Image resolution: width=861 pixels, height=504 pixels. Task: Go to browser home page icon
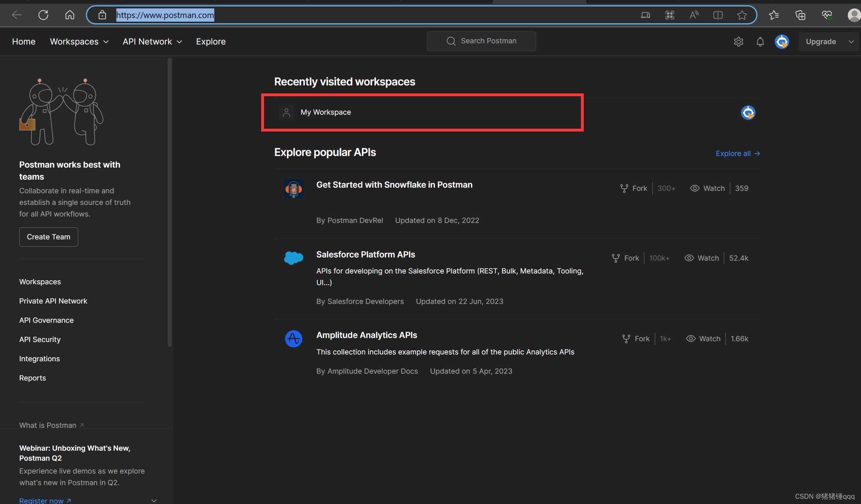click(70, 15)
